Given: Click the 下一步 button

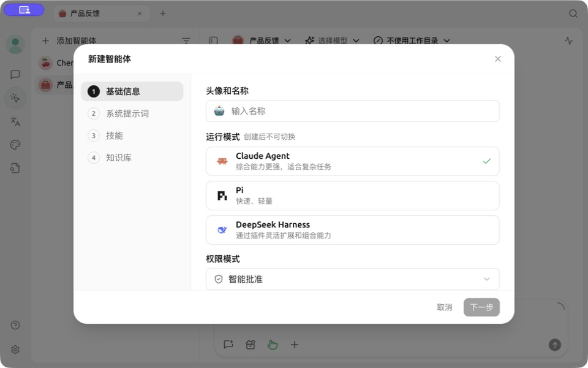Looking at the screenshot, I should [x=481, y=307].
